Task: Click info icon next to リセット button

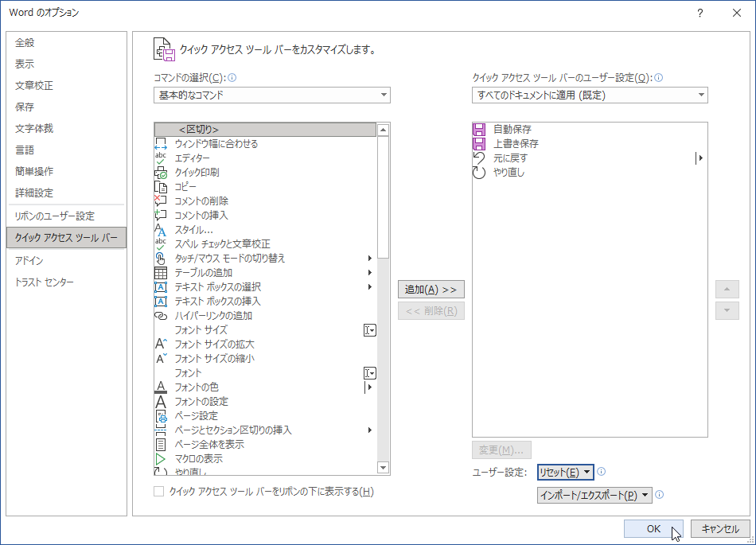Action: (x=602, y=471)
